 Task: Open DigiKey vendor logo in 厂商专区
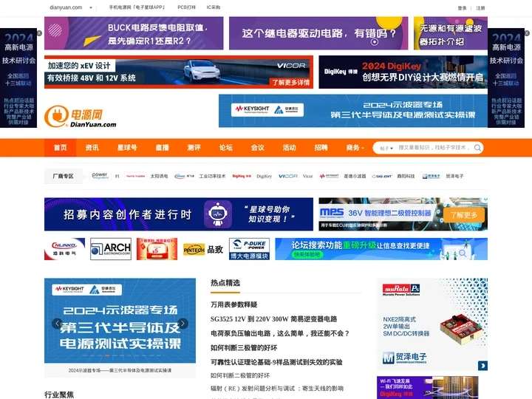pos(242,176)
